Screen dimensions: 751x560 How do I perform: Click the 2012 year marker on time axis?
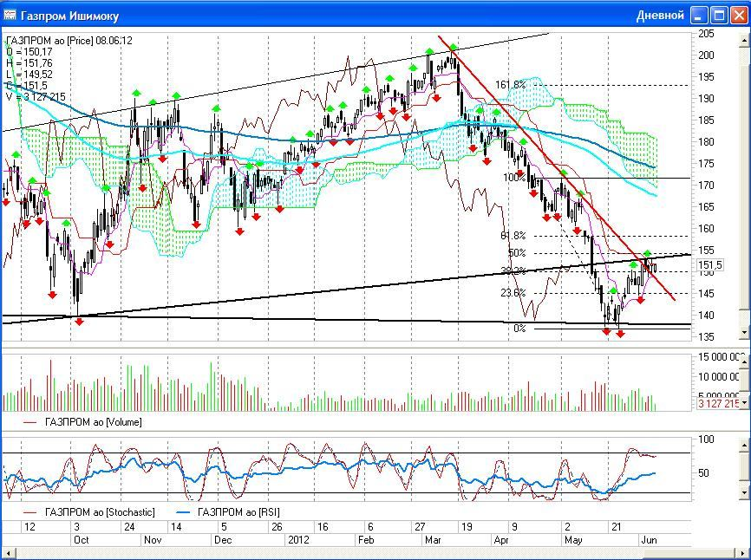coord(298,538)
